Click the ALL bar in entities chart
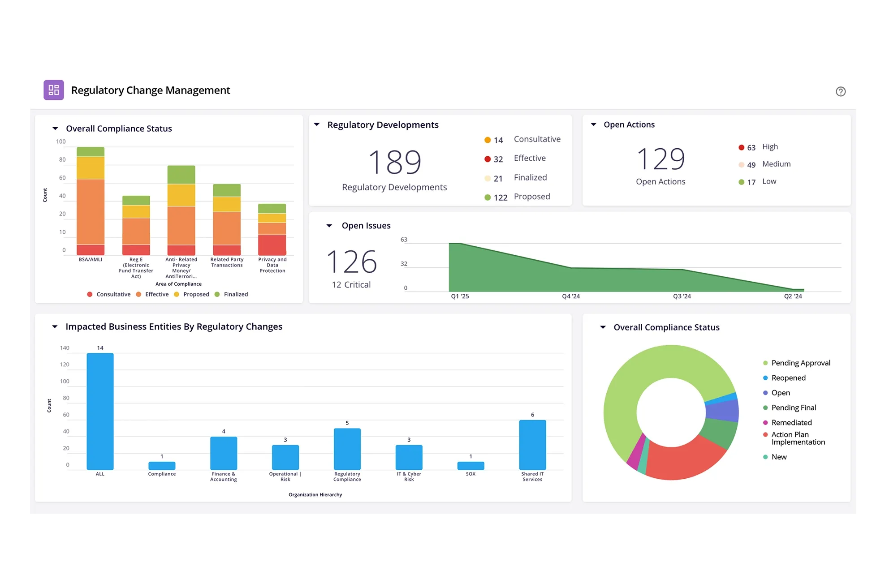The width and height of the screenshot is (885, 588). (x=100, y=411)
